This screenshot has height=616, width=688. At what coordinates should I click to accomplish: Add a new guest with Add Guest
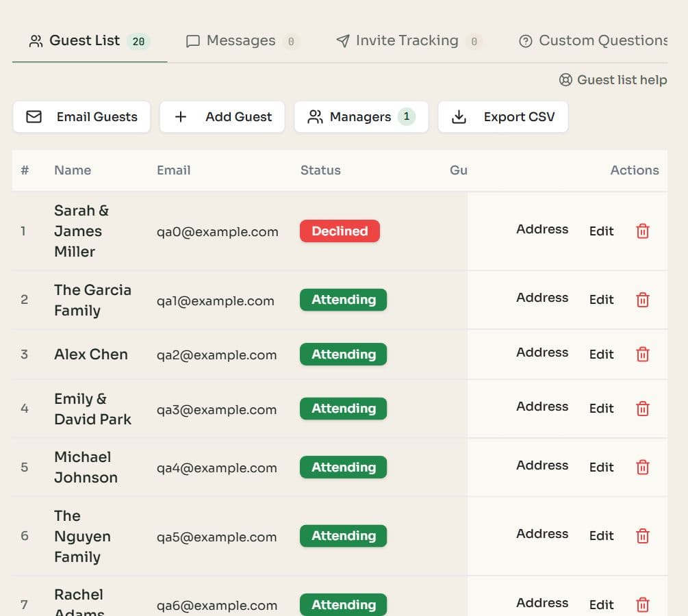tap(222, 117)
